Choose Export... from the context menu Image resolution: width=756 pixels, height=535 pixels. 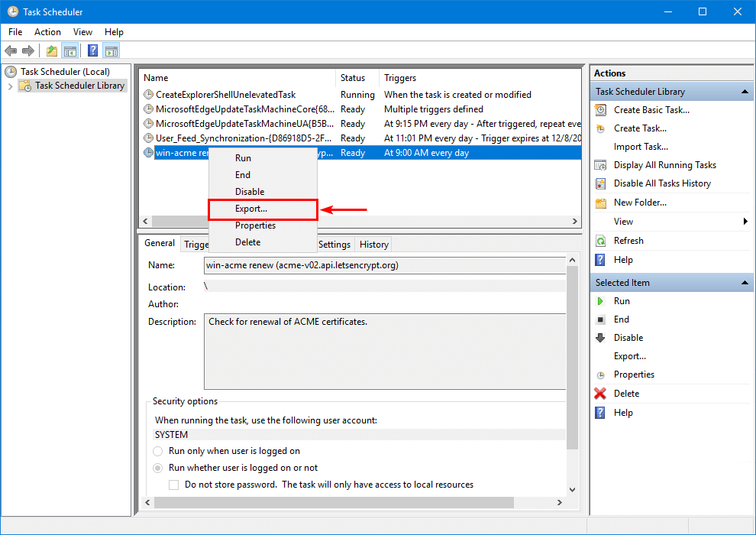tap(251, 209)
